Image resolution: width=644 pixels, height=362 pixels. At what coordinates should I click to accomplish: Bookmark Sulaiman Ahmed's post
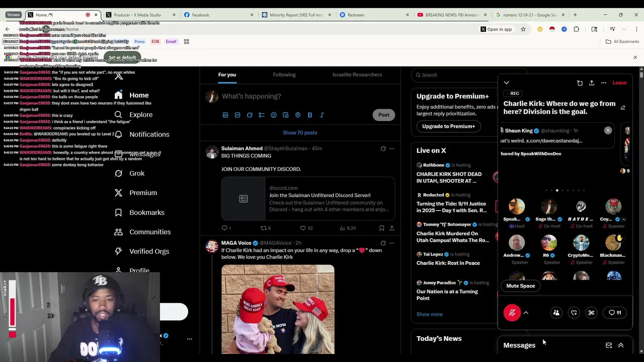(x=382, y=228)
